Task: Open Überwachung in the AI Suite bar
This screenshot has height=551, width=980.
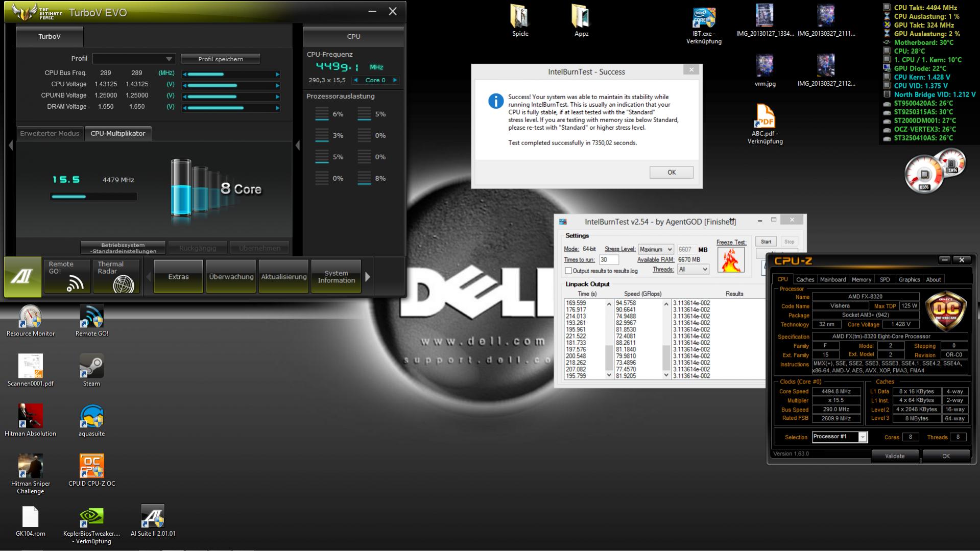Action: (231, 276)
